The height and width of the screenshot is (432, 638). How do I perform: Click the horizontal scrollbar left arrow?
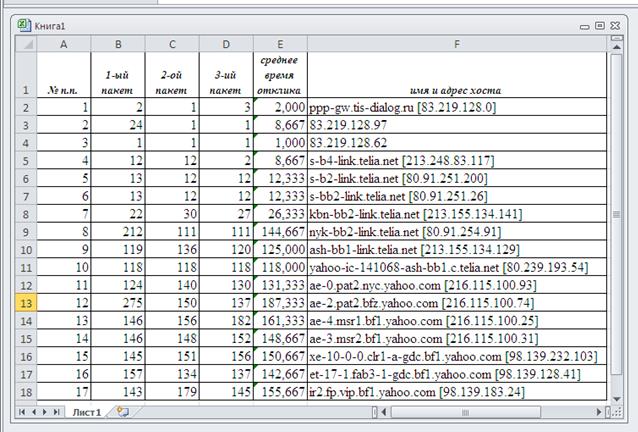[x=384, y=412]
